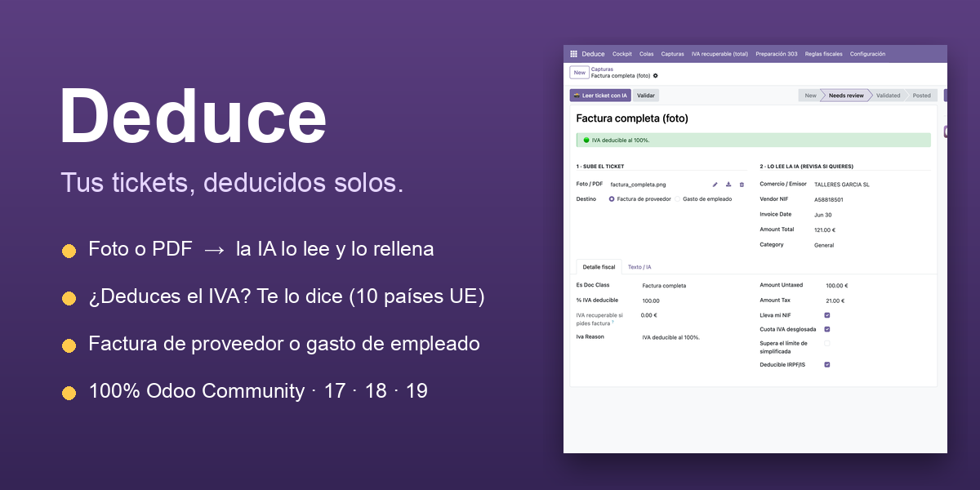Set status to New stage
Screen dimensions: 980x490
click(x=810, y=96)
